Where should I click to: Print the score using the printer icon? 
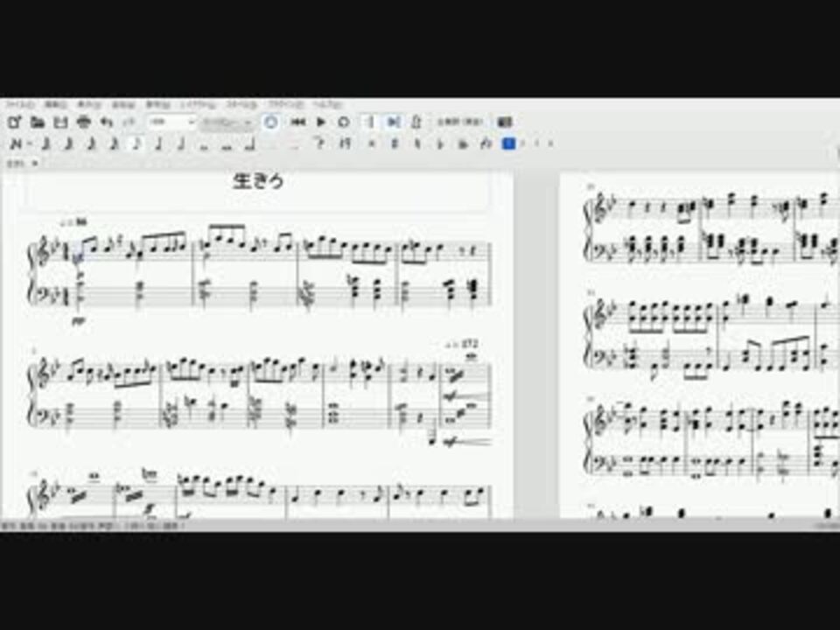pos(84,122)
